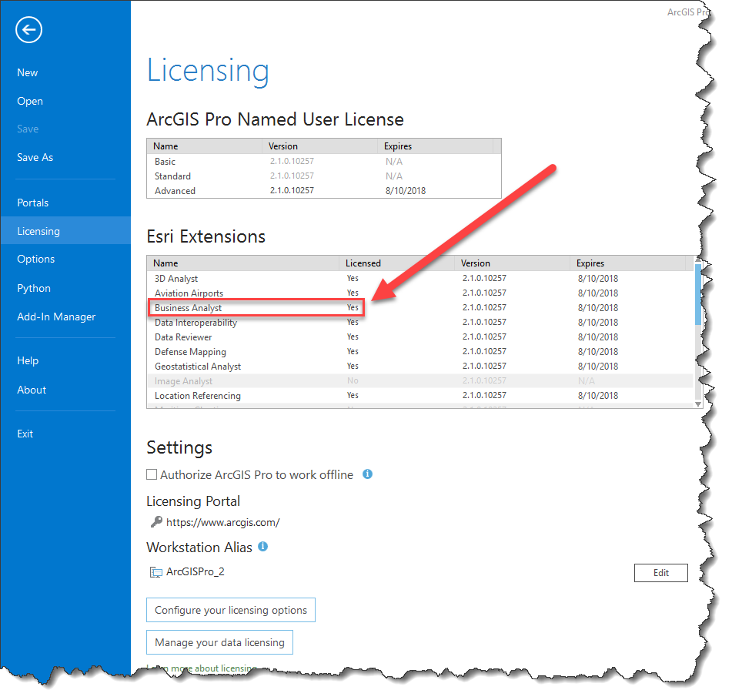Click Expires header in Named User License table
Image resolution: width=732 pixels, height=700 pixels.
435,146
